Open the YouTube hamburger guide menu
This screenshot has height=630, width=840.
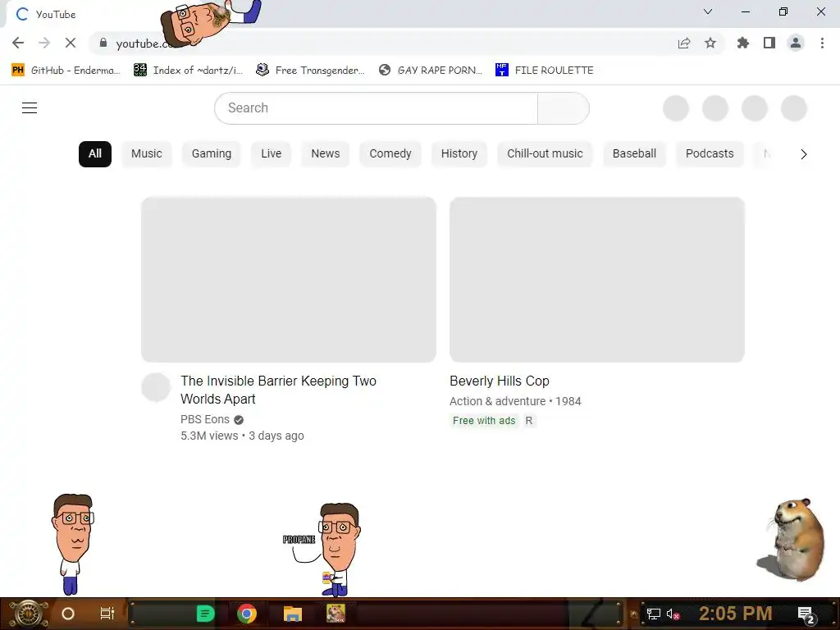coord(30,107)
